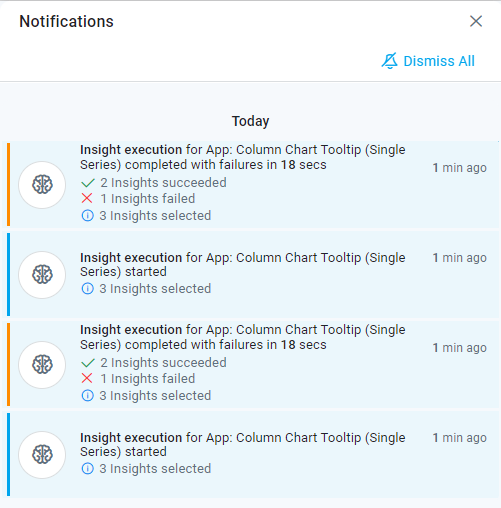Click the brain icon of third notification
The image size is (501, 508).
(42, 365)
